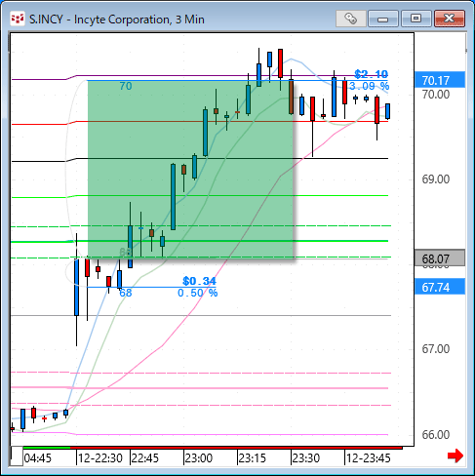This screenshot has width=475, height=476.
Task: Click the white box left of time axis
Action: click(x=17, y=456)
